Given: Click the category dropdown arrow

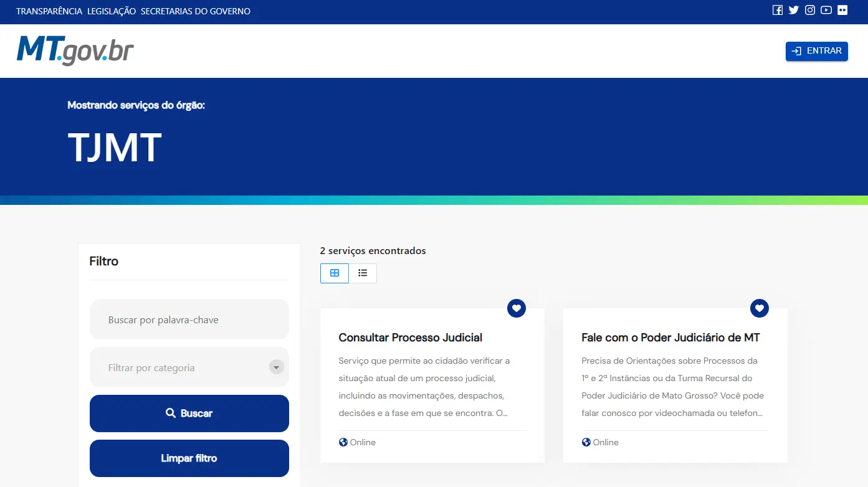Looking at the screenshot, I should (x=276, y=367).
